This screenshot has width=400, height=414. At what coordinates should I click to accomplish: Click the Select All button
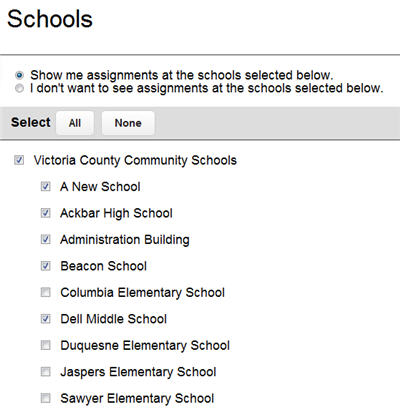(x=75, y=123)
